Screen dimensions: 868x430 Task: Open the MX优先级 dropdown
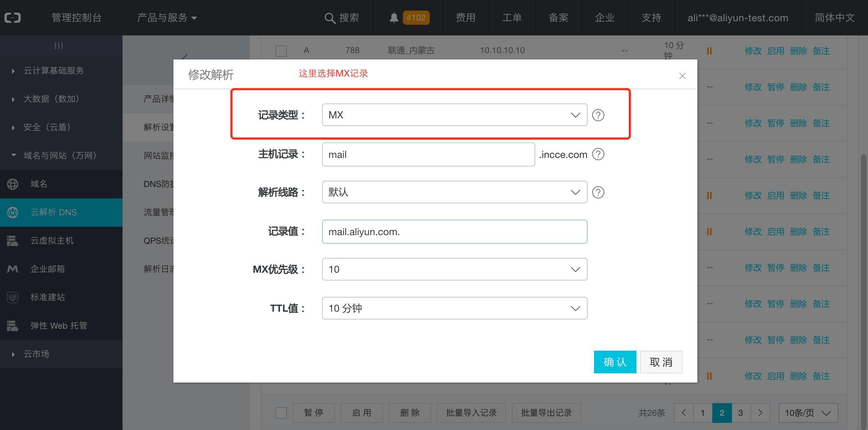click(455, 270)
